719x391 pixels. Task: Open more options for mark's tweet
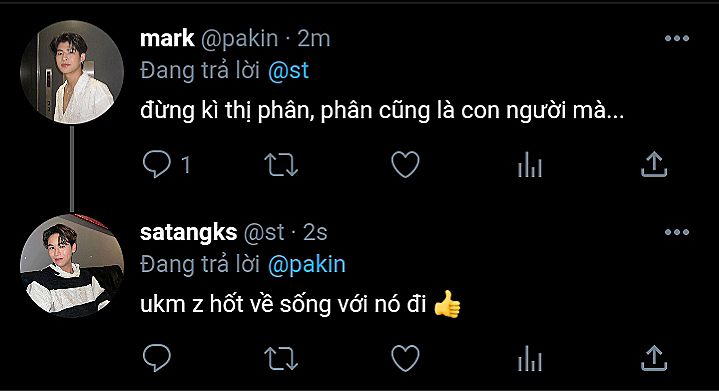(677, 39)
